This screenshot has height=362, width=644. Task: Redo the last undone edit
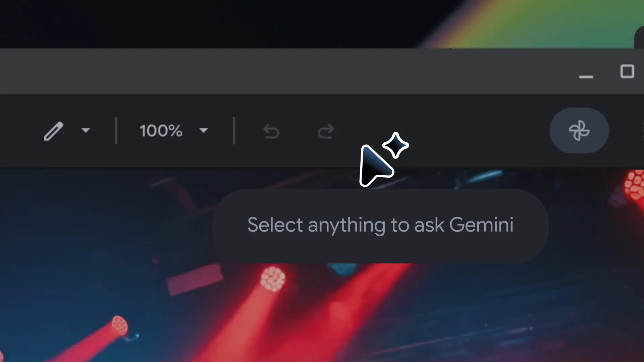(x=326, y=131)
